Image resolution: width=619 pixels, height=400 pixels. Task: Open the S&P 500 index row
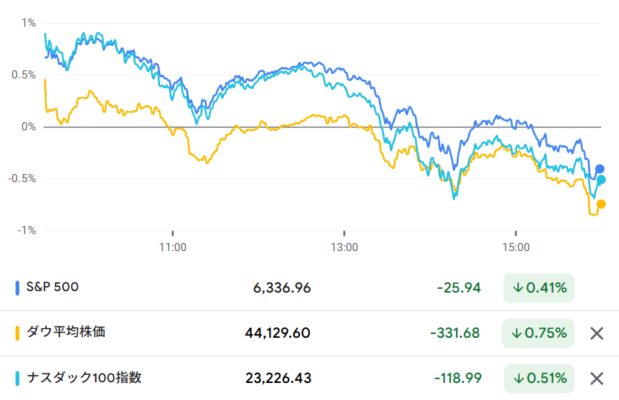pyautogui.click(x=310, y=288)
